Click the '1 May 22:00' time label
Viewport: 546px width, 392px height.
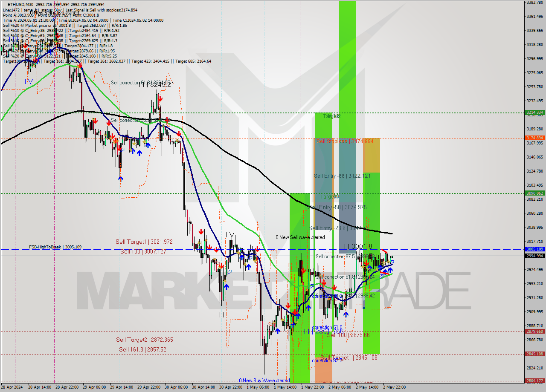(x=312, y=387)
